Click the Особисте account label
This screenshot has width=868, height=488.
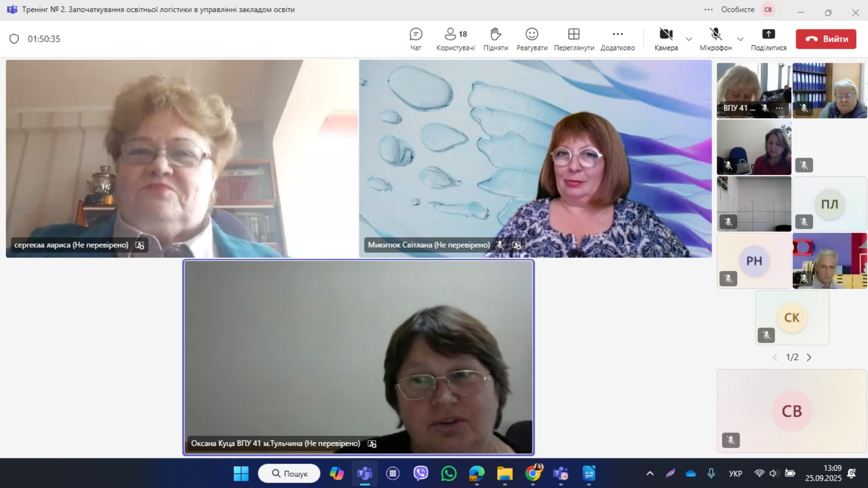tap(737, 9)
